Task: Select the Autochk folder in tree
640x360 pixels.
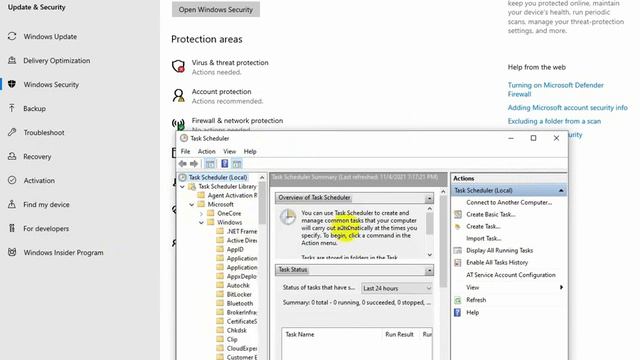Action: coord(238,285)
